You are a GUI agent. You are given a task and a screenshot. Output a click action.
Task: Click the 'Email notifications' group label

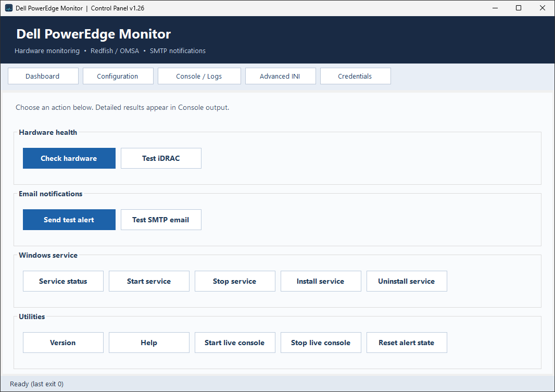click(51, 194)
